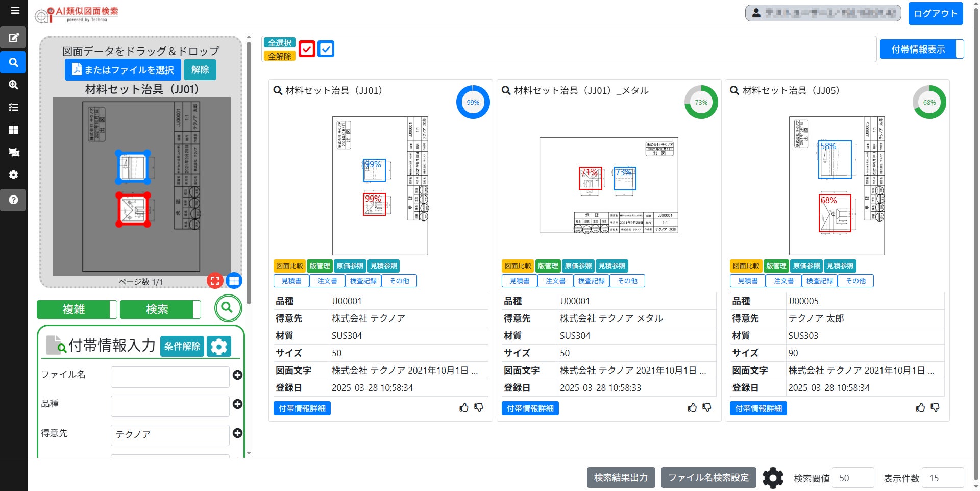Image resolution: width=980 pixels, height=491 pixels.
Task: Expand the 品種 field plus icon
Action: pos(237,404)
